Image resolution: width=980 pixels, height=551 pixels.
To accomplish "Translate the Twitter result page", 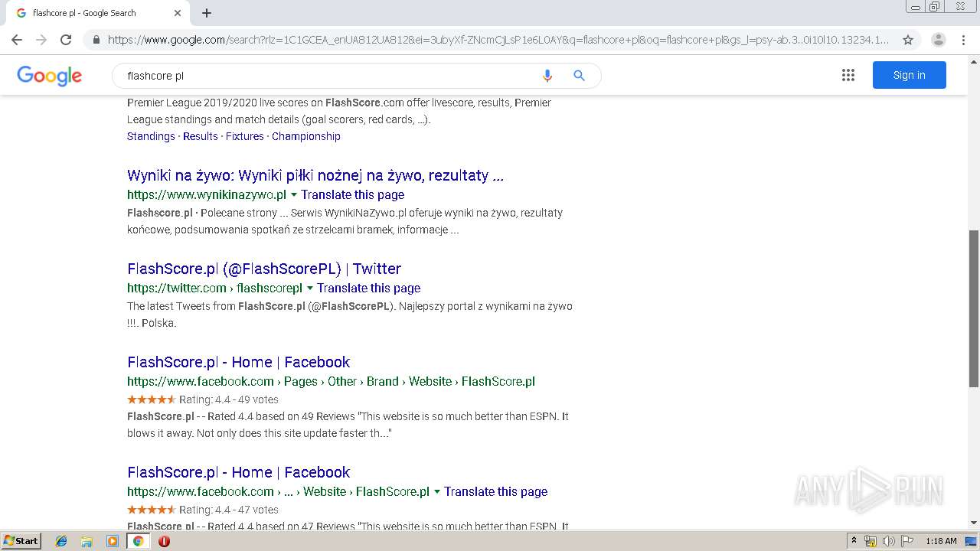I will (x=369, y=288).
